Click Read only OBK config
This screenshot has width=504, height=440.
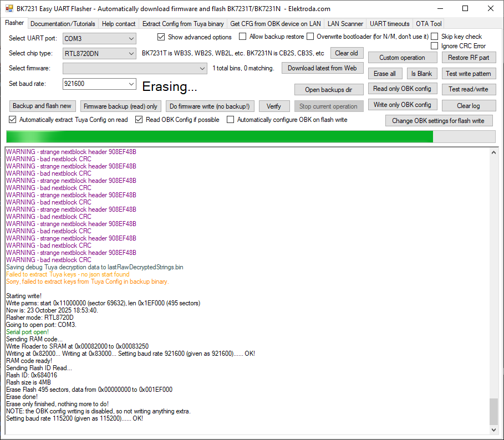click(402, 89)
